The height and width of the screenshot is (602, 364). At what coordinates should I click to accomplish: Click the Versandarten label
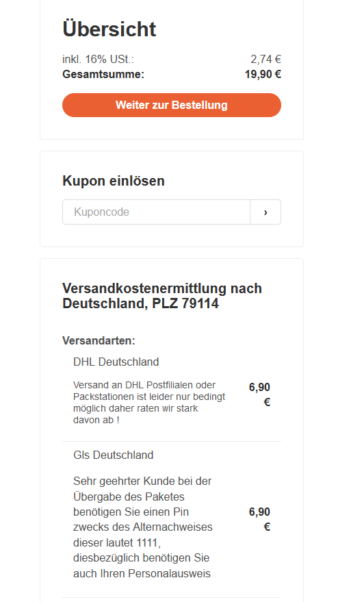[99, 340]
